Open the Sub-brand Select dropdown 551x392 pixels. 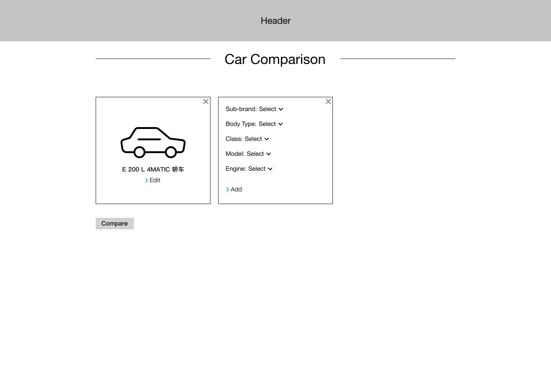271,109
